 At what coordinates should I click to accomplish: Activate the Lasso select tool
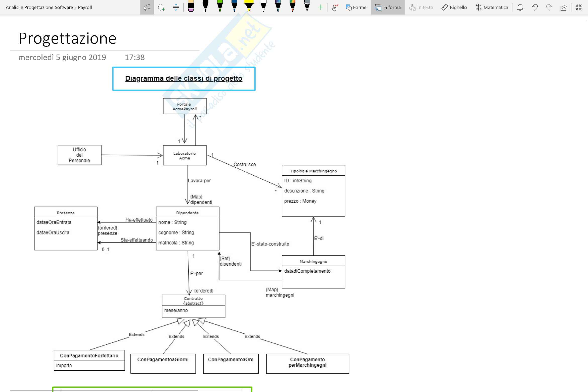click(161, 7)
